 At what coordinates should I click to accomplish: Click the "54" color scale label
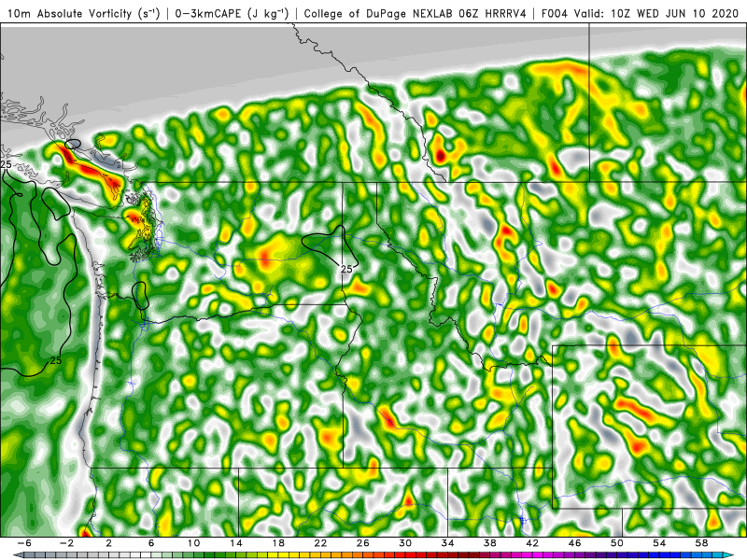pos(659,543)
